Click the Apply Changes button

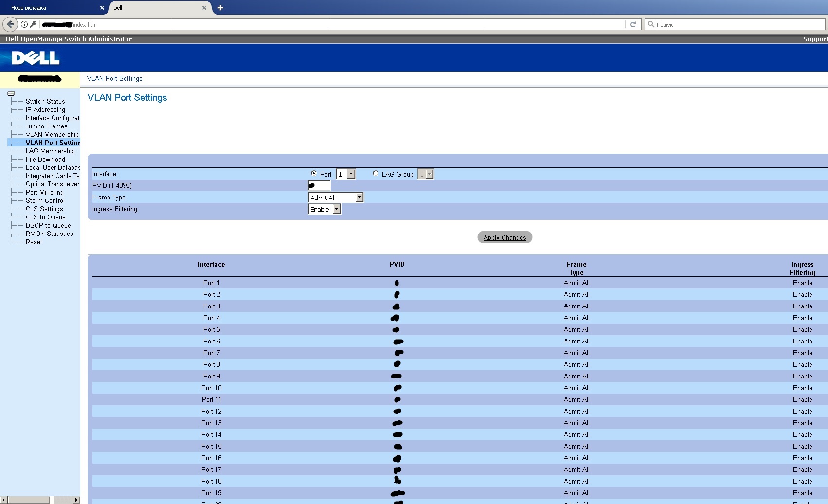pos(504,237)
